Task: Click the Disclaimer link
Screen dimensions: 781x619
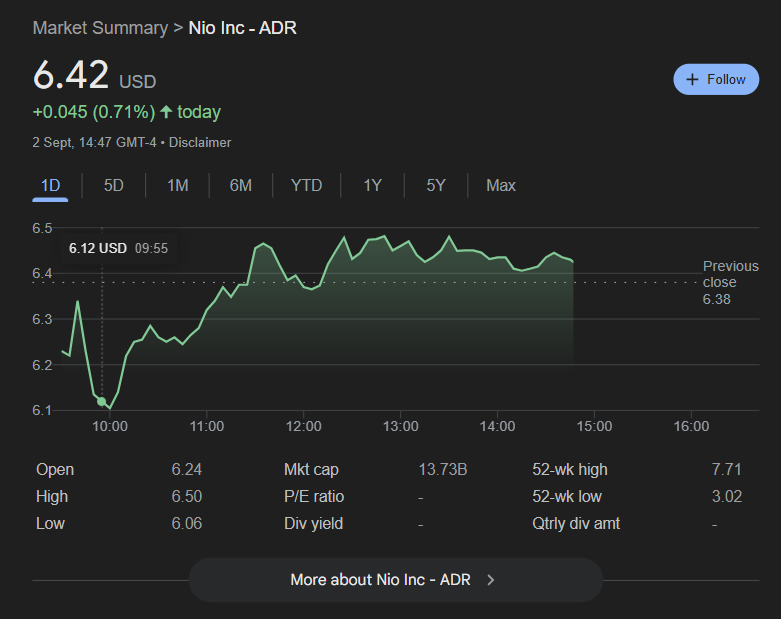Action: pos(200,143)
